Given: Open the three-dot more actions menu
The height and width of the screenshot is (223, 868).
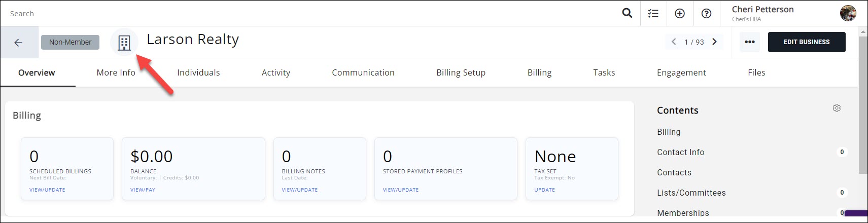Looking at the screenshot, I should pos(750,42).
